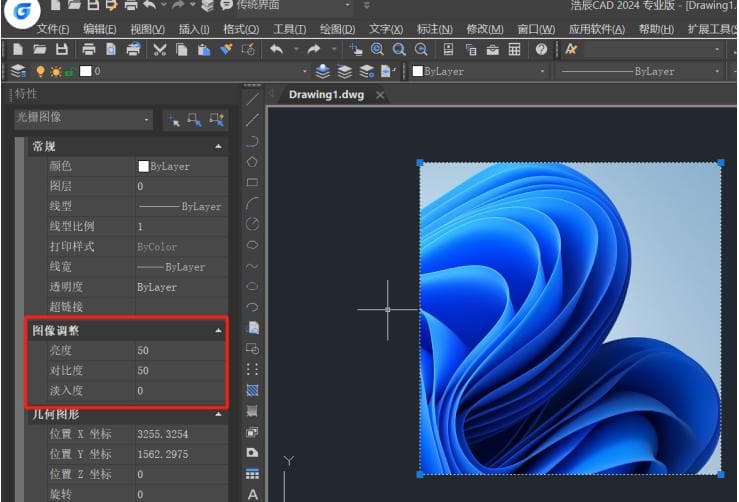Viewport: 739px width, 502px height.
Task: Click the 对比度 value field 50
Action: (x=181, y=370)
